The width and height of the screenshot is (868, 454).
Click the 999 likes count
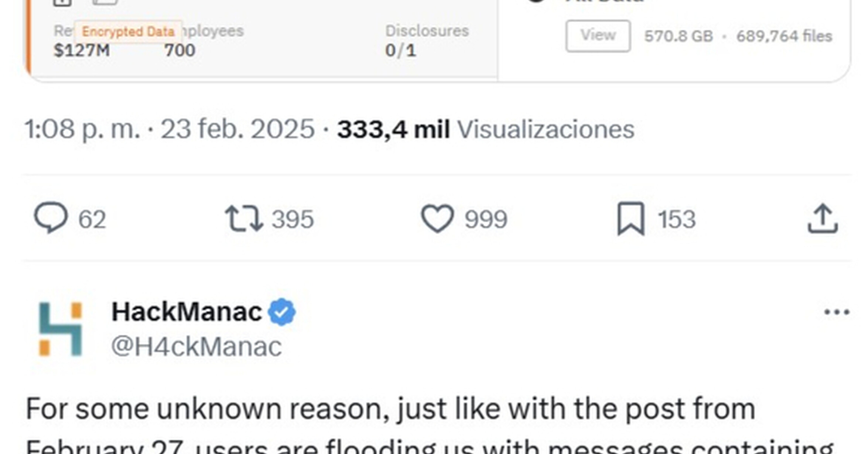point(486,219)
